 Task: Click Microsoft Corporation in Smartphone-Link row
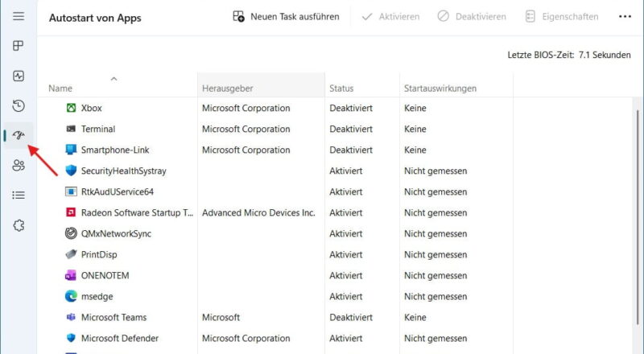point(246,150)
